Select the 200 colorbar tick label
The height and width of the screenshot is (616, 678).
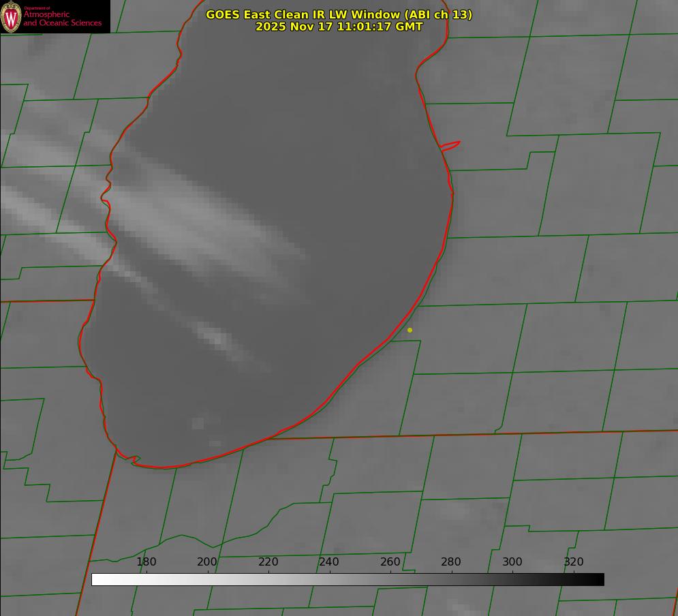coord(207,561)
